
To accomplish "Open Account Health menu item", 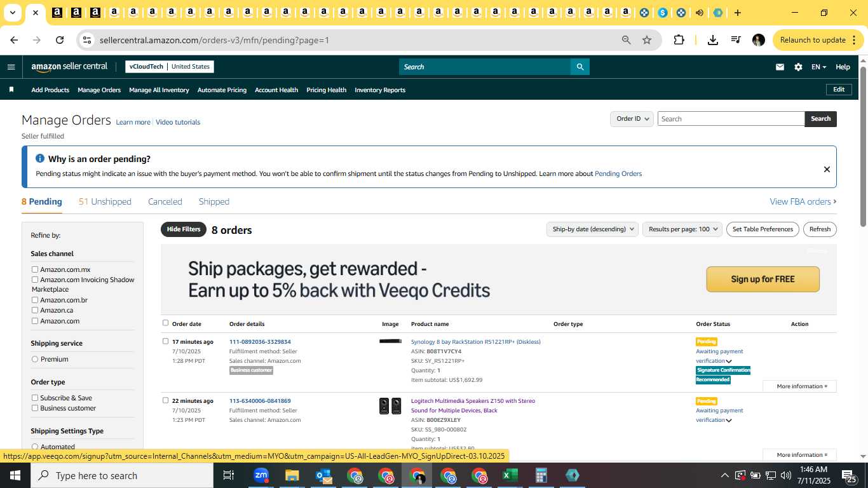I will click(276, 90).
